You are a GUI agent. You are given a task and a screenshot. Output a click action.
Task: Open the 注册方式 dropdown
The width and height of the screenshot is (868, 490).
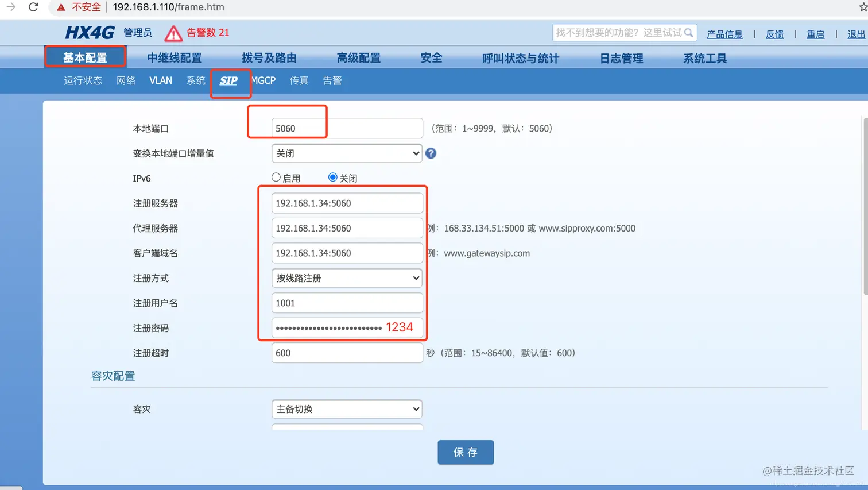pyautogui.click(x=347, y=278)
